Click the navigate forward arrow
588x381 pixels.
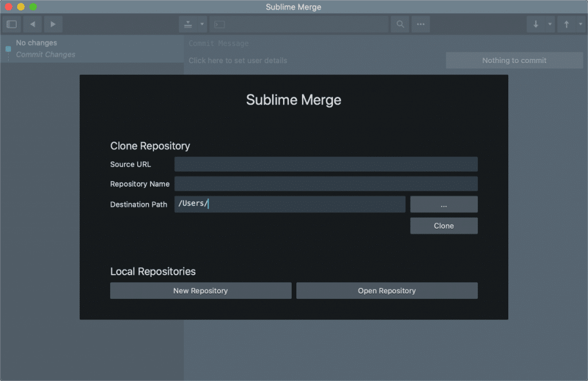tap(53, 24)
